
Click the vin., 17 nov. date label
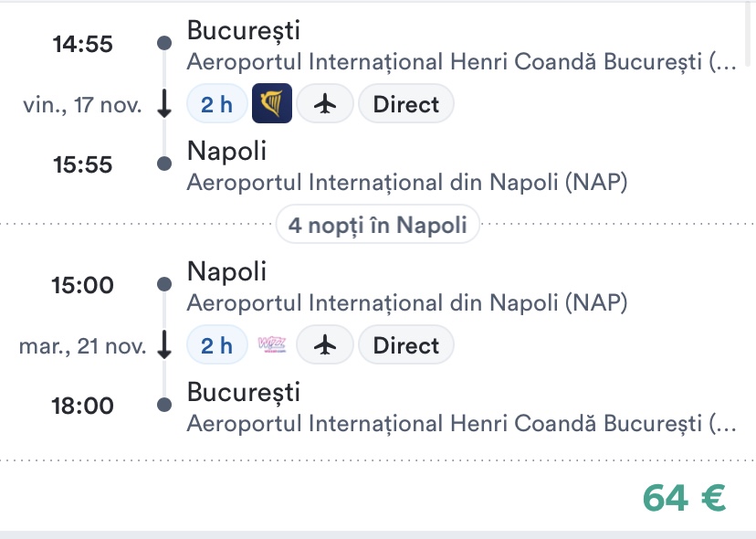click(82, 105)
